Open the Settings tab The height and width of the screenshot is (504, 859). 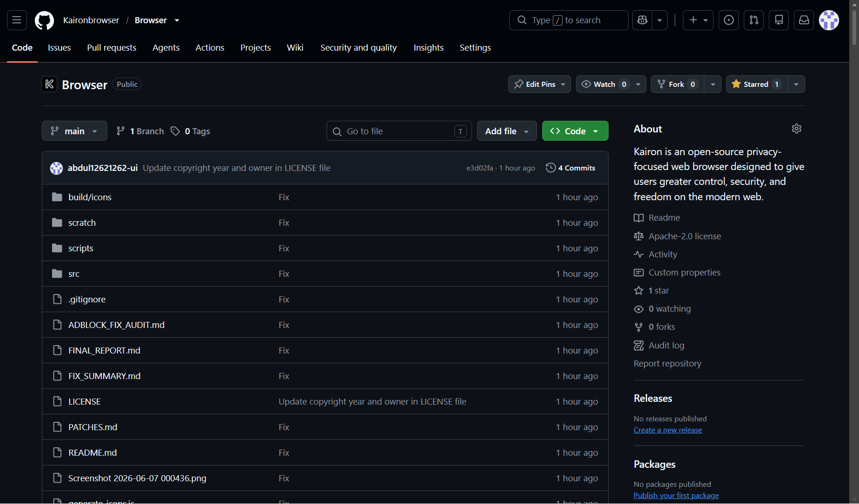(475, 47)
